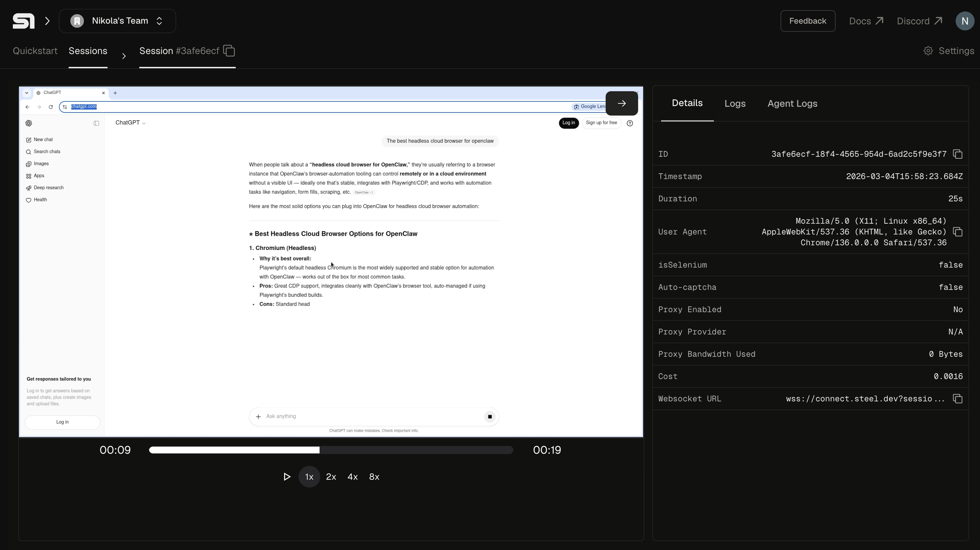This screenshot has height=550, width=980.
Task: Set playback speed to 4x
Action: 352,477
